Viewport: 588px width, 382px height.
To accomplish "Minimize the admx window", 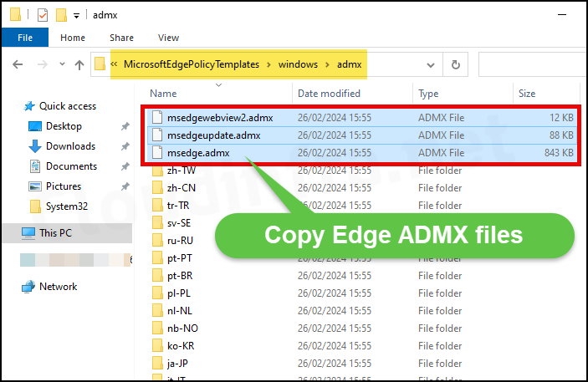I will (x=562, y=15).
